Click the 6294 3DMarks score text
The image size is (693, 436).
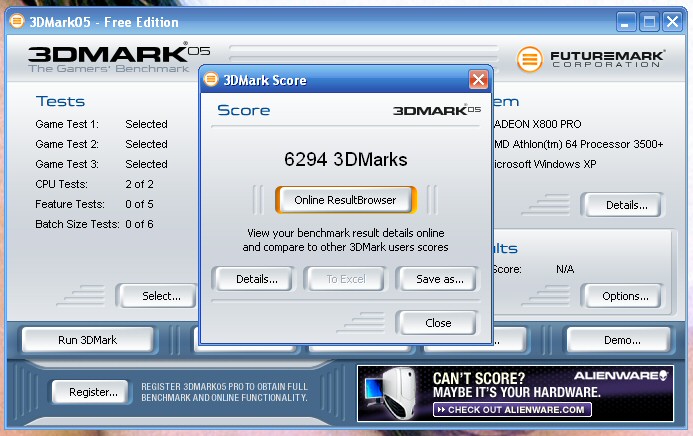click(346, 159)
